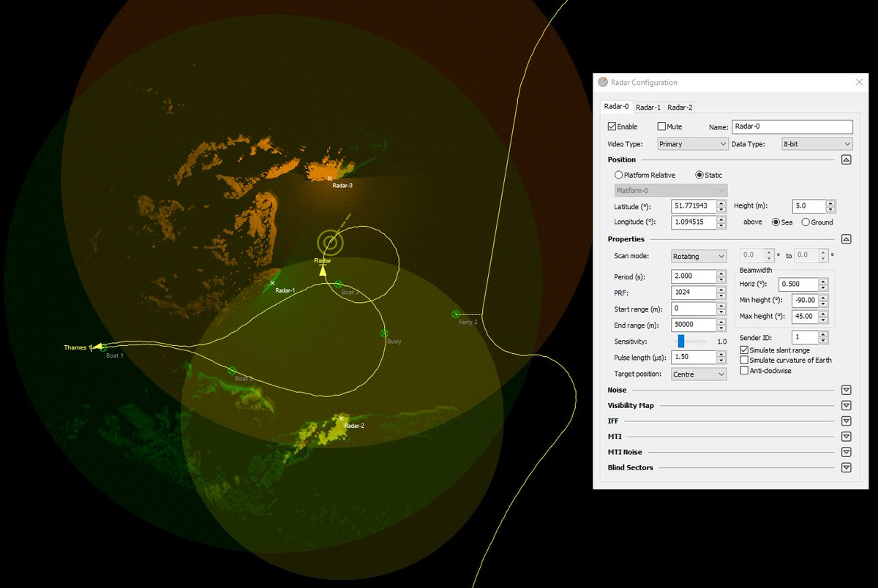Open the Scan mode dropdown
This screenshot has width=878, height=588.
[x=699, y=256]
